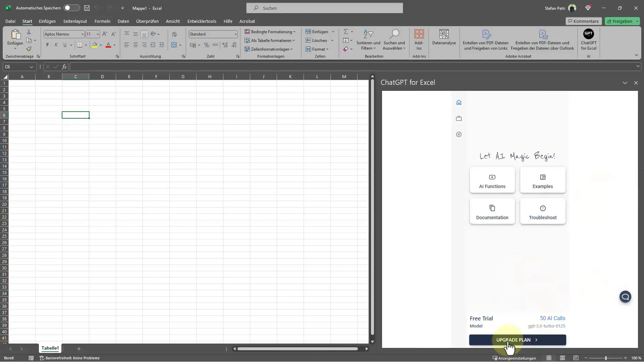
Task: Toggle underline U formatting
Action: point(65,45)
